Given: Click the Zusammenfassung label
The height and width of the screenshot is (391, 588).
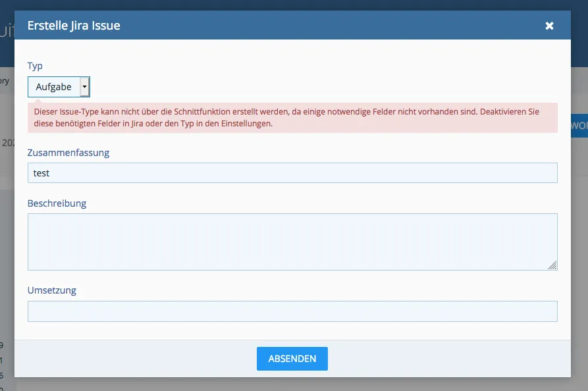Looking at the screenshot, I should [68, 153].
